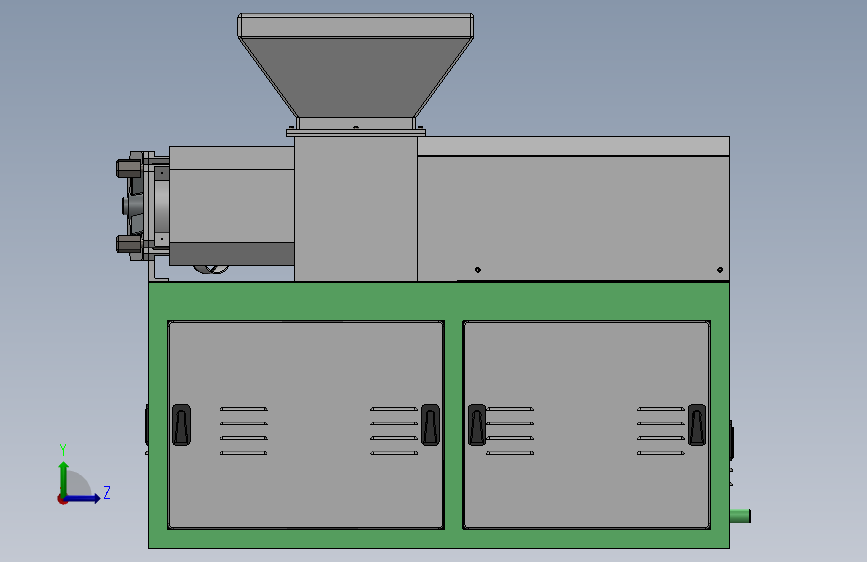The width and height of the screenshot is (867, 562).
Task: Click the green base frame top rail
Action: (439, 301)
